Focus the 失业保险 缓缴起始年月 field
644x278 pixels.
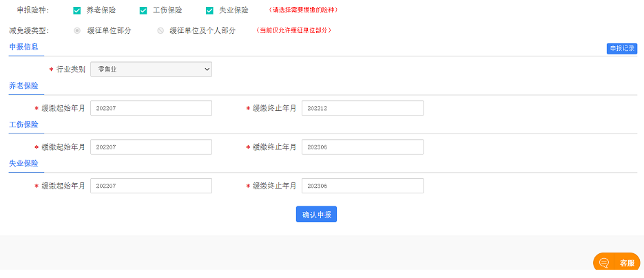click(151, 186)
